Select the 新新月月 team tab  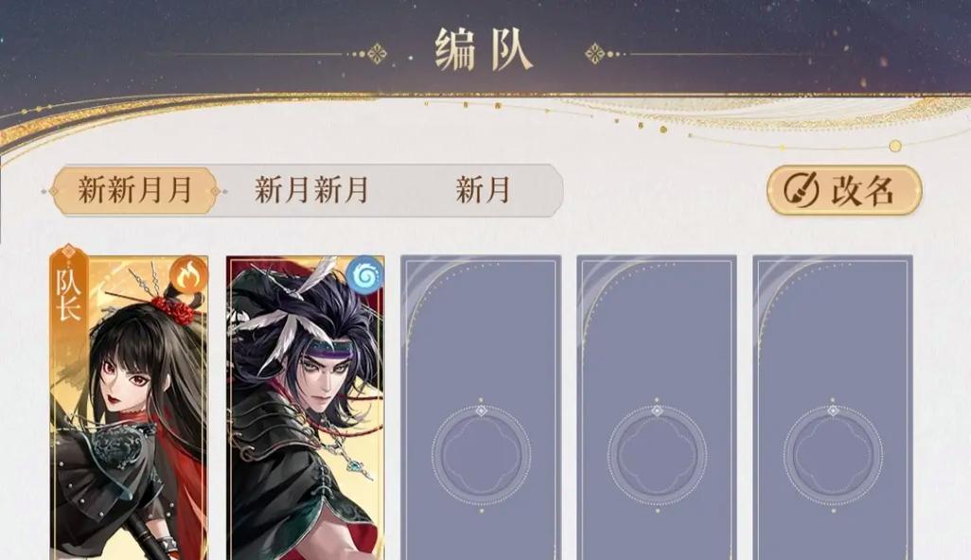[x=134, y=190]
